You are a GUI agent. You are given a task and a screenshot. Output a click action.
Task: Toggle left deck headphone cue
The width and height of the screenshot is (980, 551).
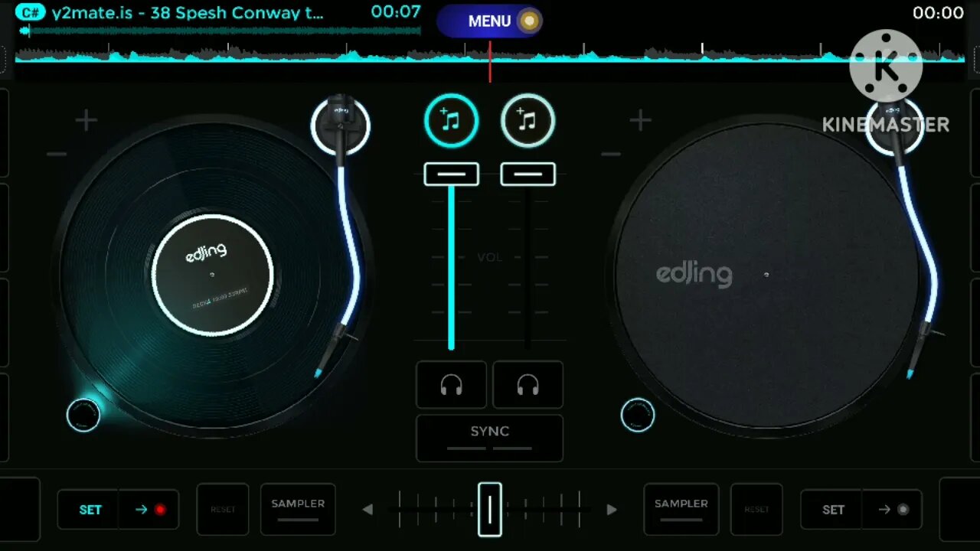(451, 385)
